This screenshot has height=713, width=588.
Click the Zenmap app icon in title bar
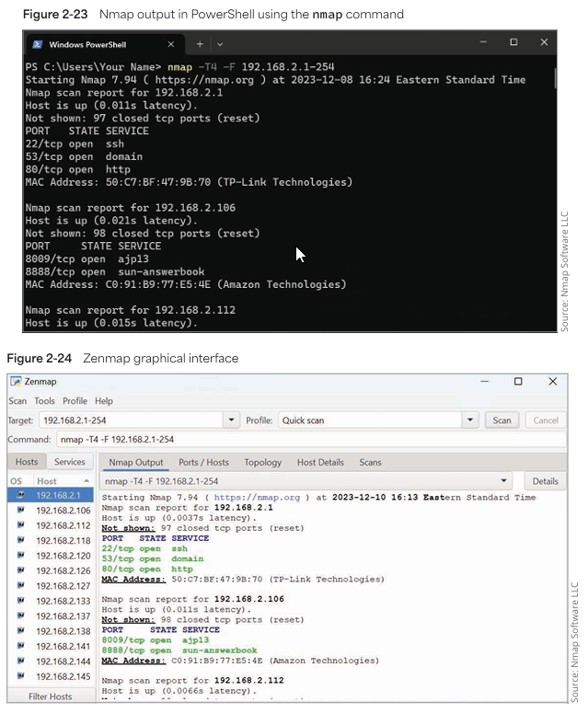16,382
